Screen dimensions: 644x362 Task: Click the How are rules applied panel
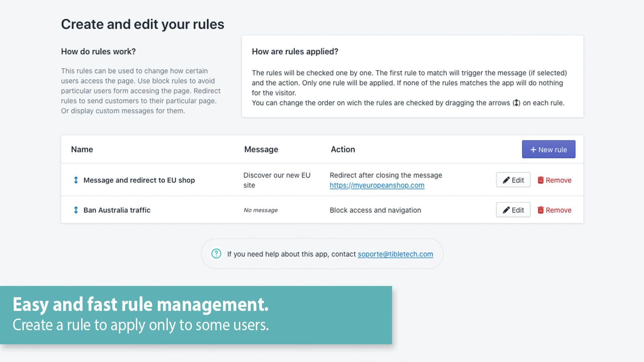412,76
